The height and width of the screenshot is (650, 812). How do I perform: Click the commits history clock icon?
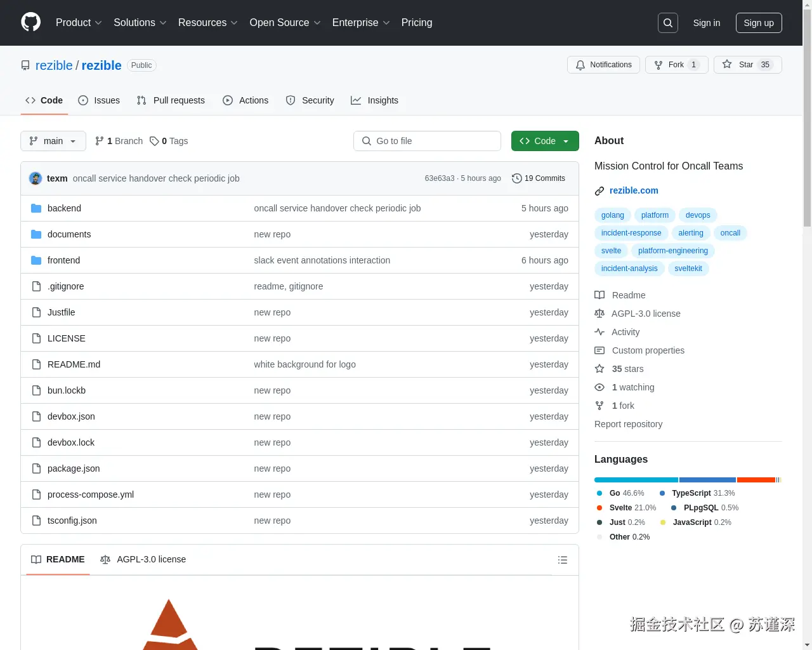[x=517, y=178]
